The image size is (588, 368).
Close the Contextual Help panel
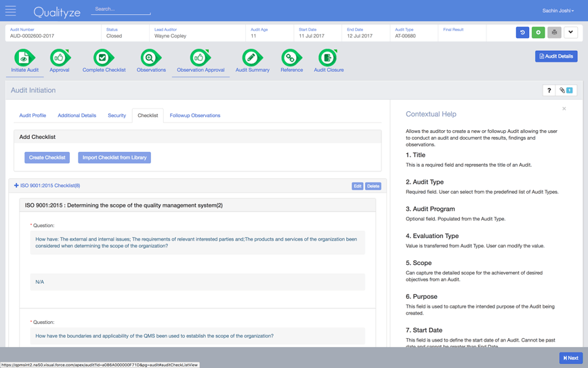point(564,109)
